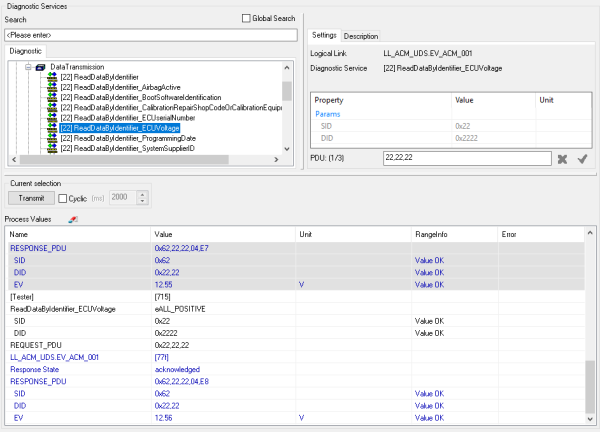Screen dimensions: 600x432
Task: Increase cyclic interval with up arrow
Action: [x=142, y=194]
